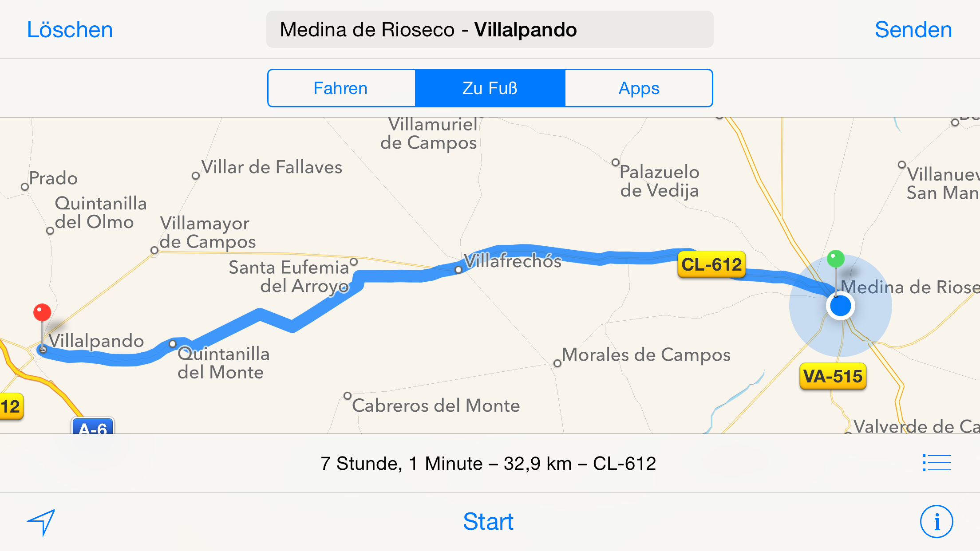This screenshot has width=980, height=551.
Task: Switch to Fahren driving mode
Action: (341, 88)
